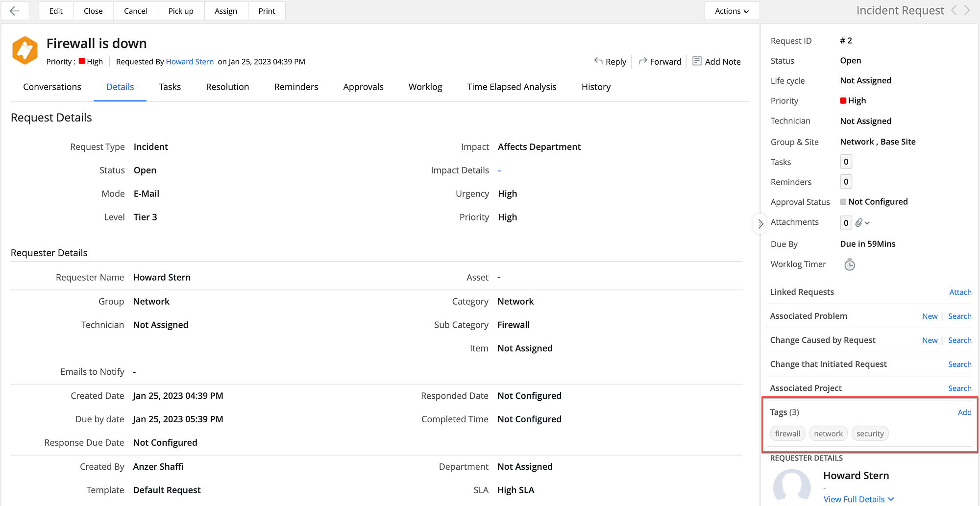Image resolution: width=980 pixels, height=506 pixels.
Task: Click the Add Note page icon
Action: tap(697, 61)
